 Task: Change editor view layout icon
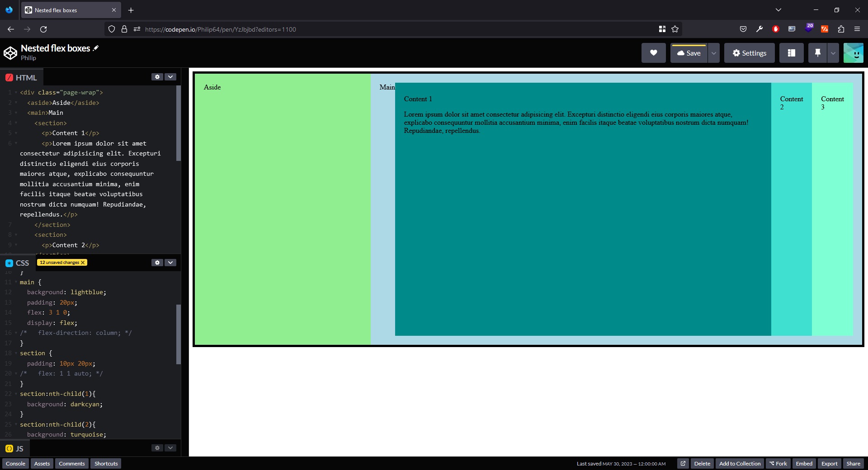coord(791,53)
